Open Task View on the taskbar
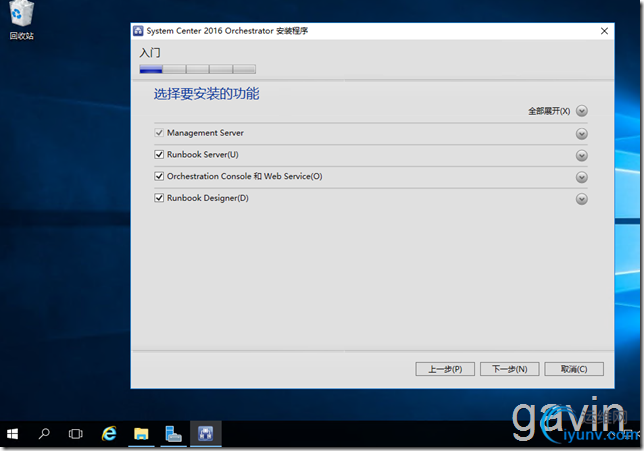The width and height of the screenshot is (644, 451). click(76, 434)
